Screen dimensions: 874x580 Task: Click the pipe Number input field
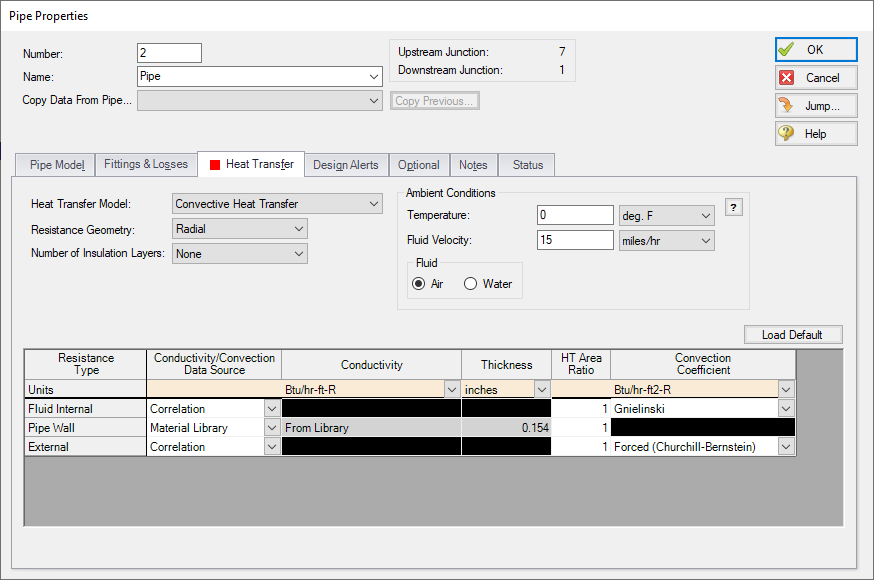pyautogui.click(x=169, y=53)
